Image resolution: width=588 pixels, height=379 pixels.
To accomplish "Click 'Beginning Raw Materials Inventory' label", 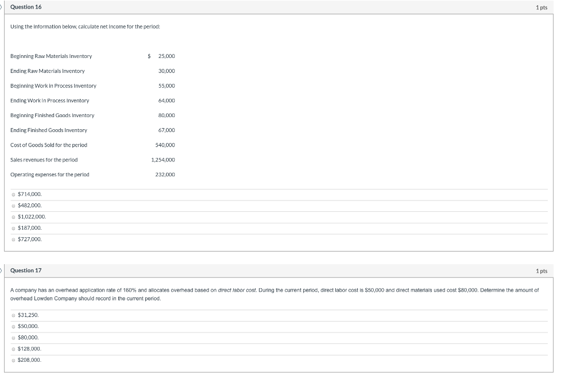I will click(51, 56).
